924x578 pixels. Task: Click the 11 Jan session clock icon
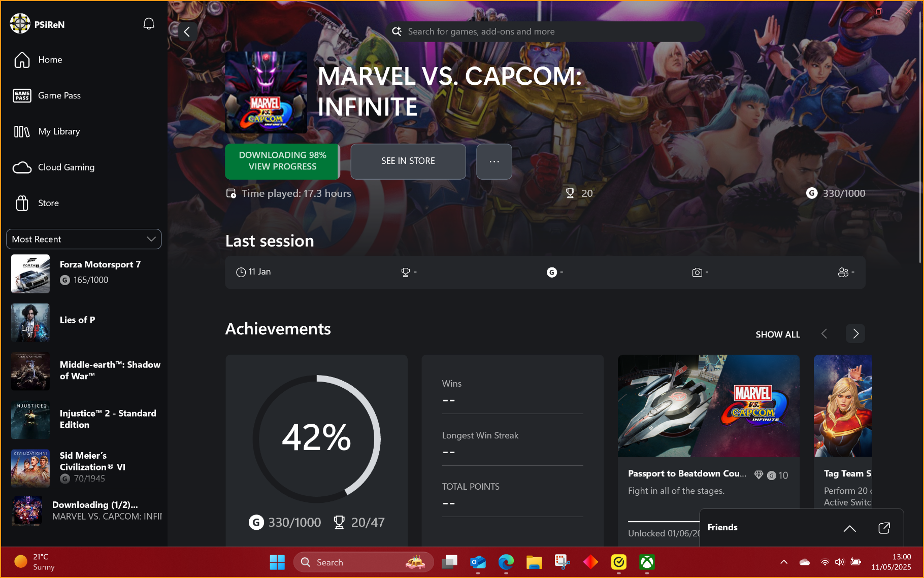241,273
